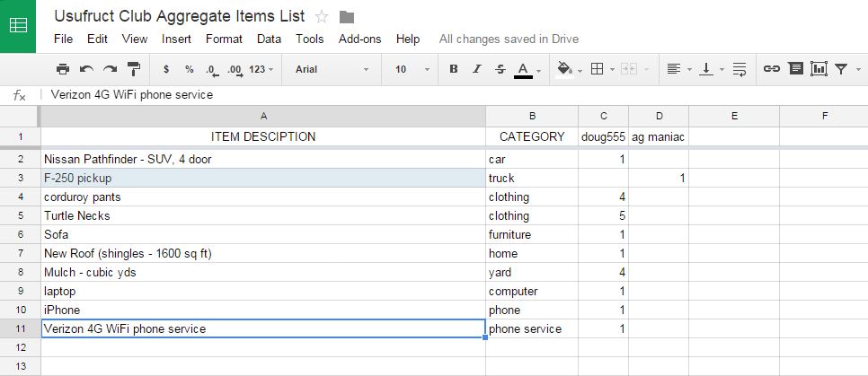868x376 pixels.
Task: Click the spreadsheet title to rename
Action: click(179, 16)
